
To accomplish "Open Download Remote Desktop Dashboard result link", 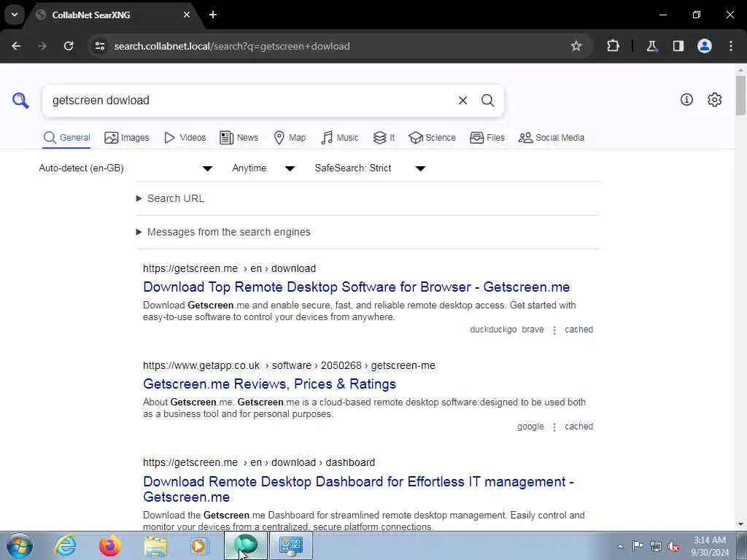I will (358, 489).
